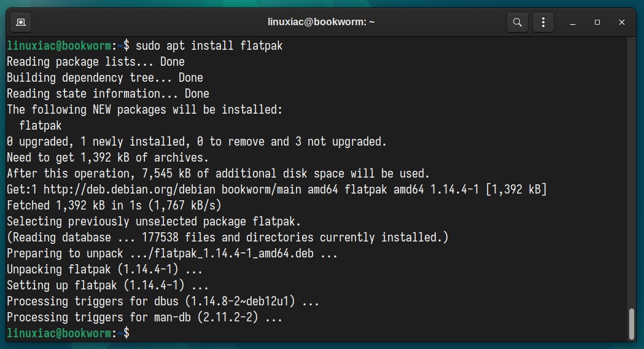
Task: Select the indented flatpak package name
Action: click(41, 125)
